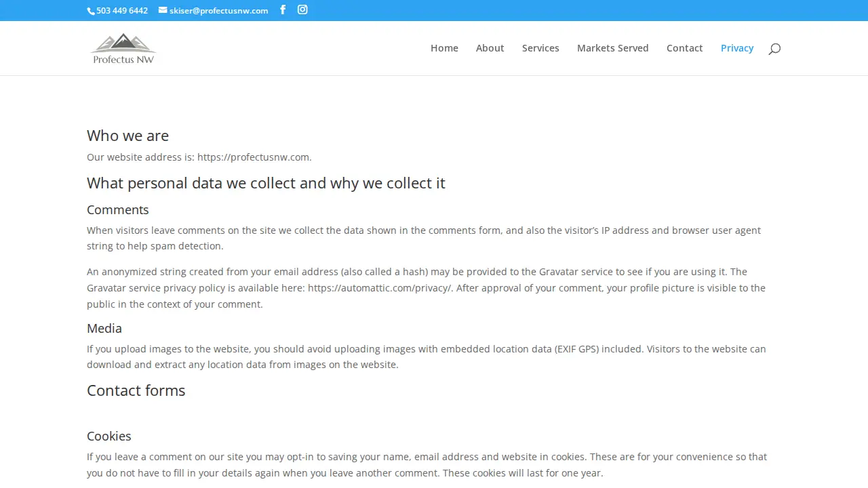Click the Profectus NW logo
868x488 pixels.
pos(123,48)
